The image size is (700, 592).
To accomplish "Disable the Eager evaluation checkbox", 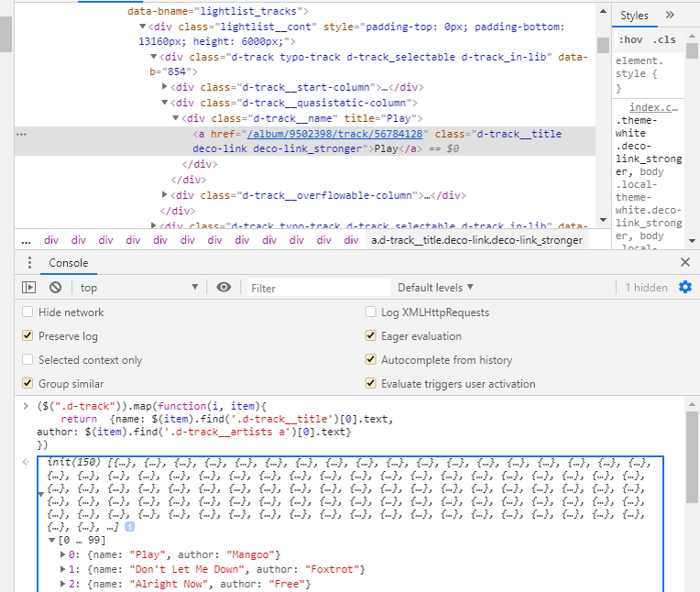I will point(370,335).
